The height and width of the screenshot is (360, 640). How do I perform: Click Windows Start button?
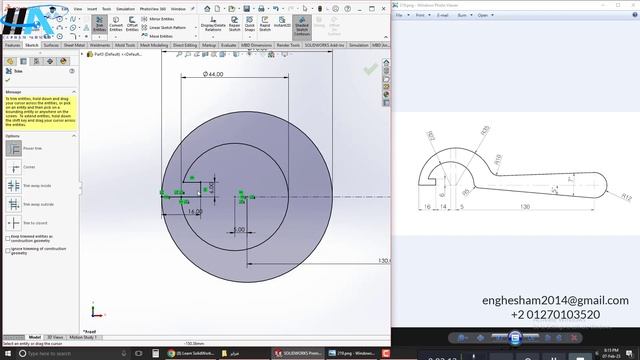(x=7, y=353)
